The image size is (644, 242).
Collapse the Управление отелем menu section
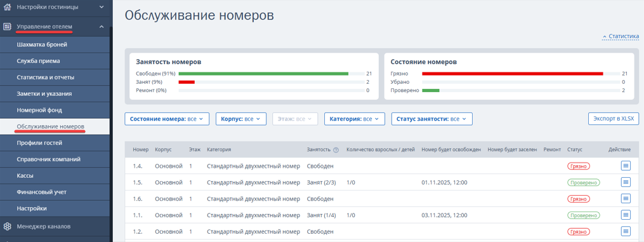tap(102, 27)
